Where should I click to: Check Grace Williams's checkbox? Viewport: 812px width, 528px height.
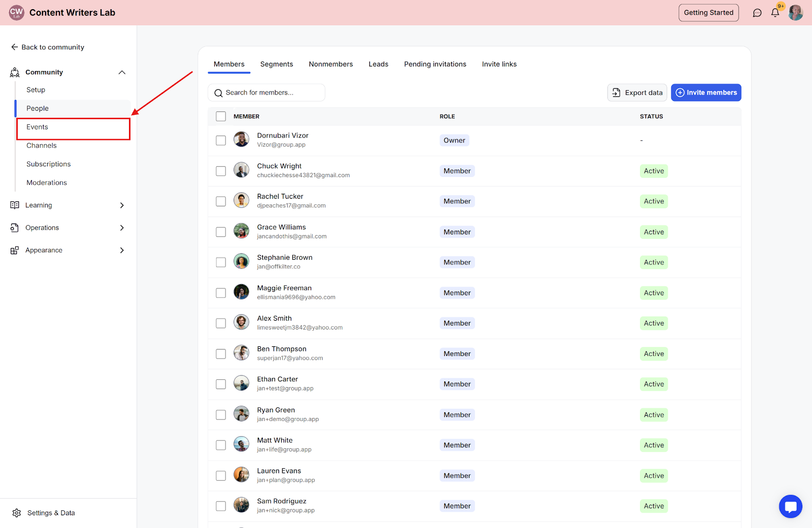[221, 232]
